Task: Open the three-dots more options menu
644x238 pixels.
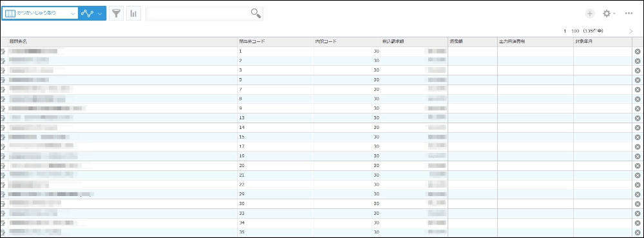Action: (x=629, y=14)
